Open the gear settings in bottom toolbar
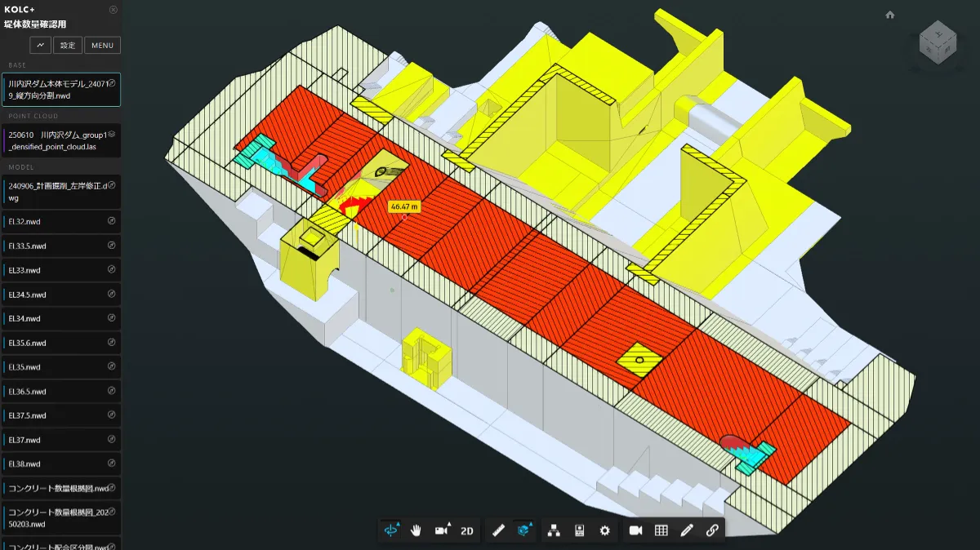Image resolution: width=980 pixels, height=550 pixels. coord(604,530)
